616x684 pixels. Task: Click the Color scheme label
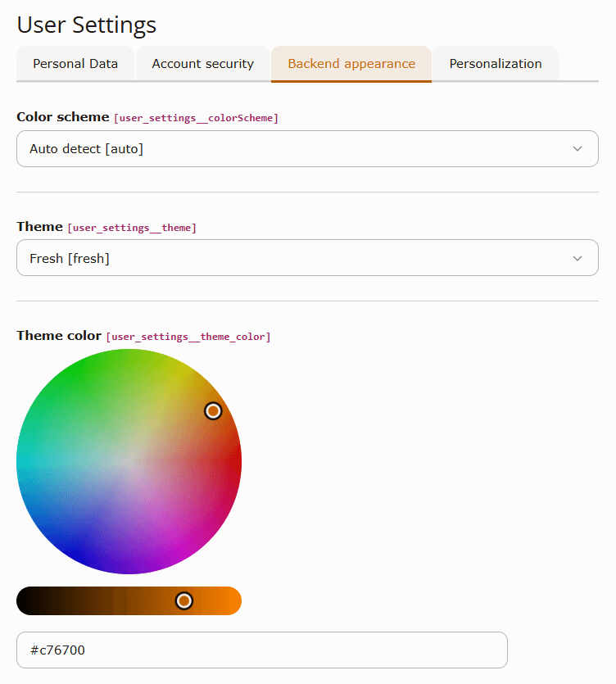coord(63,117)
